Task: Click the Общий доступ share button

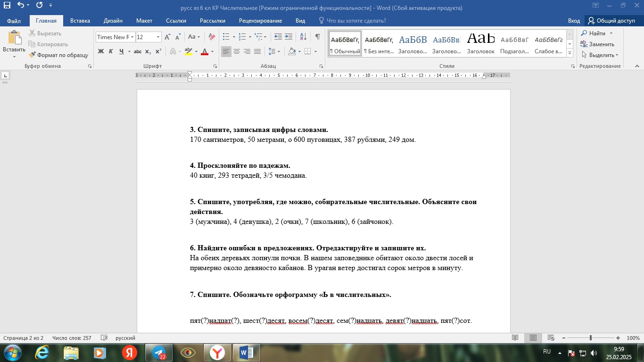Action: tap(611, 21)
